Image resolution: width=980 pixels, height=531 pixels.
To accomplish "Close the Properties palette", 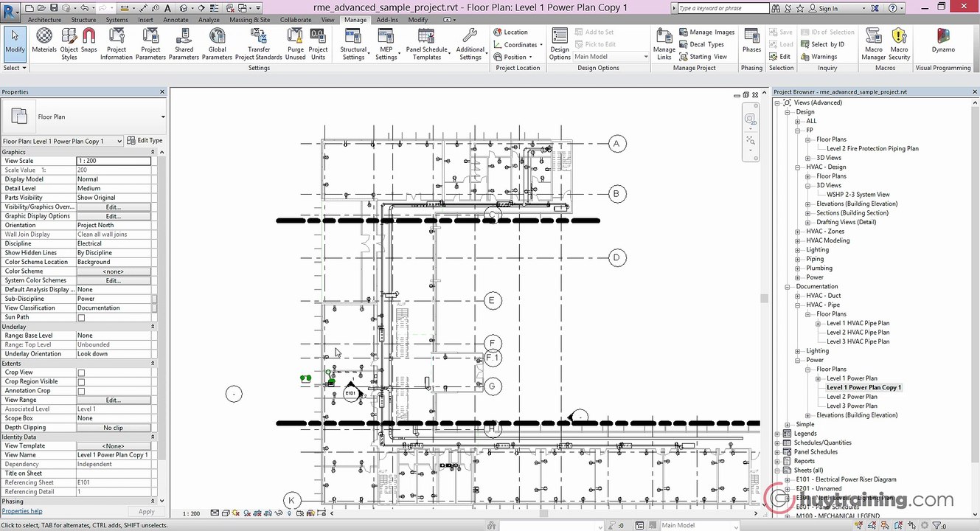I will (x=162, y=92).
